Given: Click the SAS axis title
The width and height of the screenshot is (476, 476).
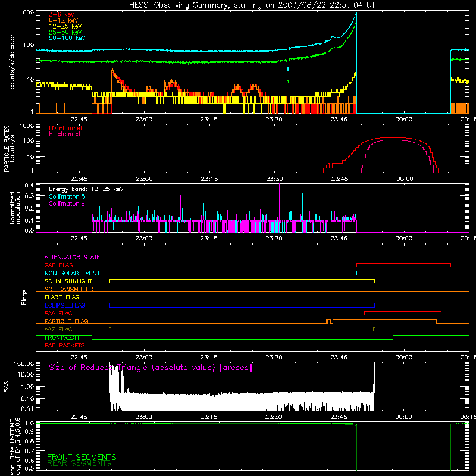Looking at the screenshot, I should click(6, 387).
